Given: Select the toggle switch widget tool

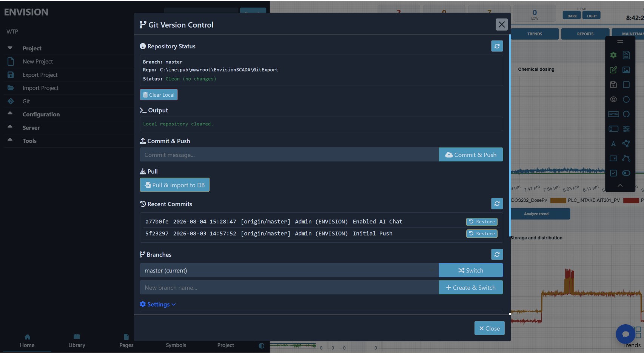Looking at the screenshot, I should (x=626, y=173).
